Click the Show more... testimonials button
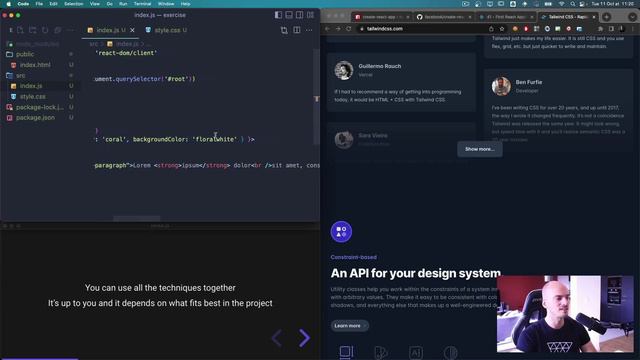 480,149
